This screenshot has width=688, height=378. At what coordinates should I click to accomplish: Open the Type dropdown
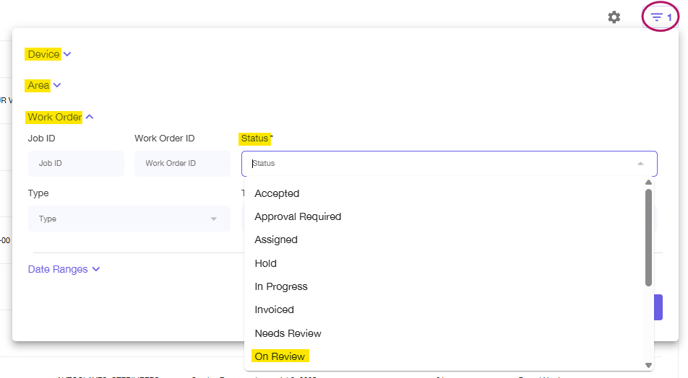(129, 219)
